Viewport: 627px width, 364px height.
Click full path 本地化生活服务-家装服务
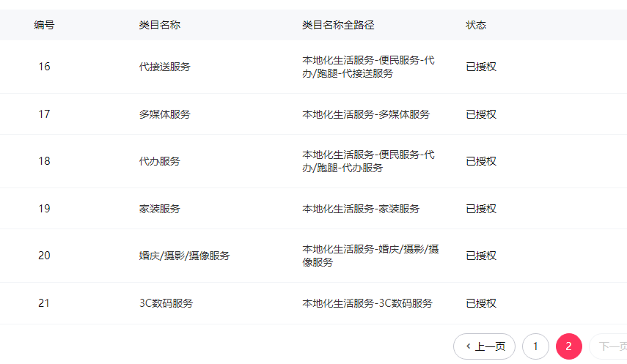tap(361, 209)
